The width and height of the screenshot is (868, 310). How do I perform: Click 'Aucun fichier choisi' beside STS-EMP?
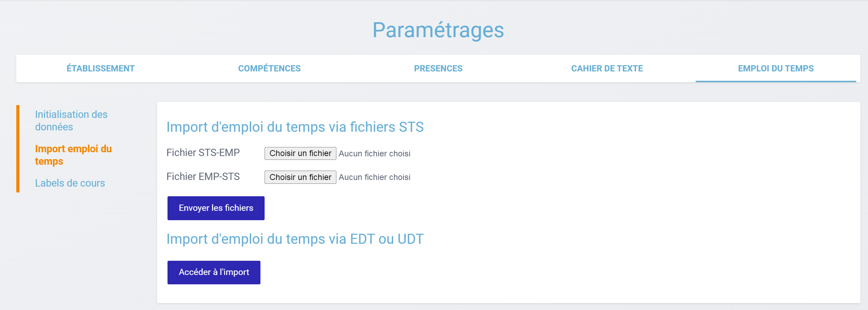374,154
